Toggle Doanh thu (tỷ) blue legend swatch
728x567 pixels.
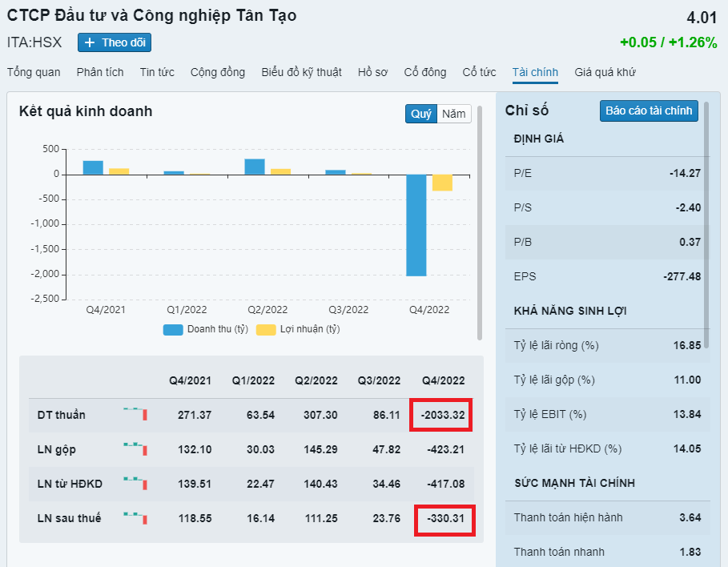(173, 330)
